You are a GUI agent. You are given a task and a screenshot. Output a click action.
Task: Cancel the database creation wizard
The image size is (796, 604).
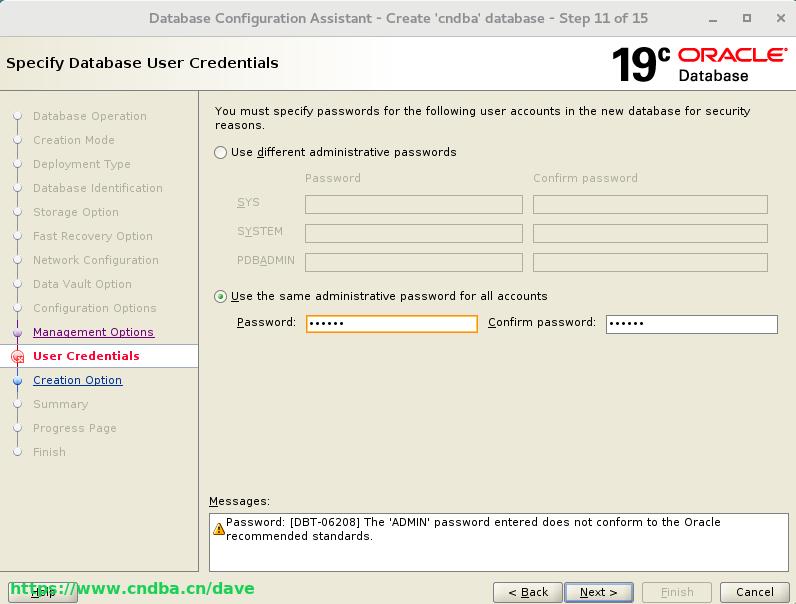(x=754, y=592)
